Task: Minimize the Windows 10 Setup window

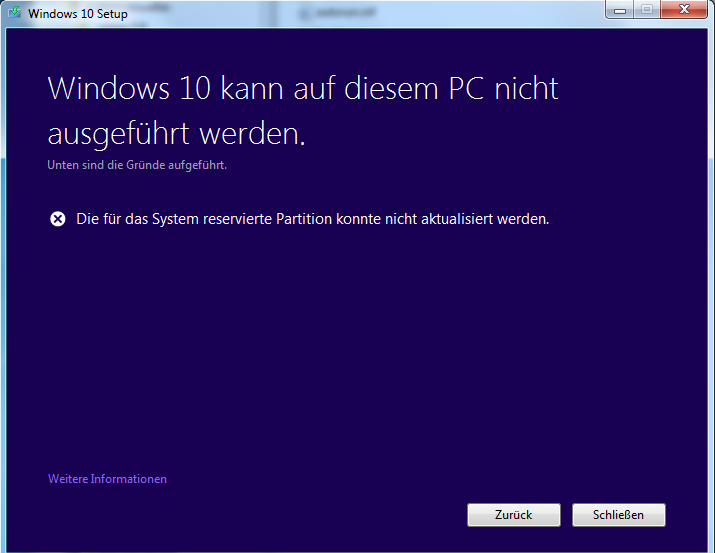Action: tap(619, 10)
